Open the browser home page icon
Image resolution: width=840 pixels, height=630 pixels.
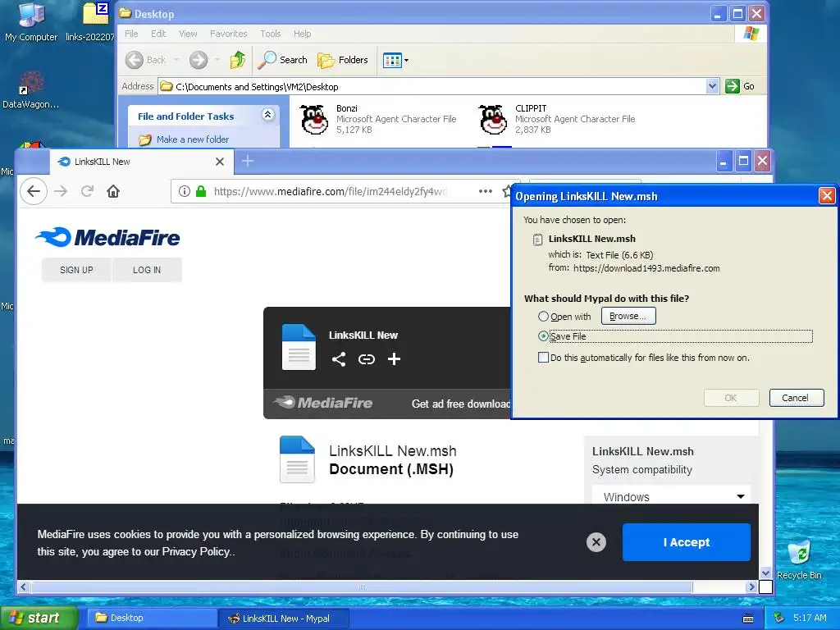(x=113, y=191)
